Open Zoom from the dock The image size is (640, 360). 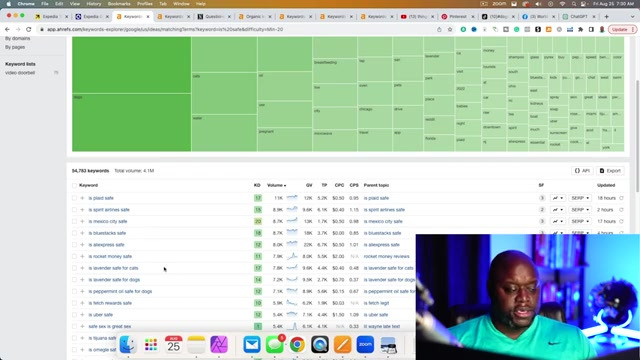click(x=365, y=344)
